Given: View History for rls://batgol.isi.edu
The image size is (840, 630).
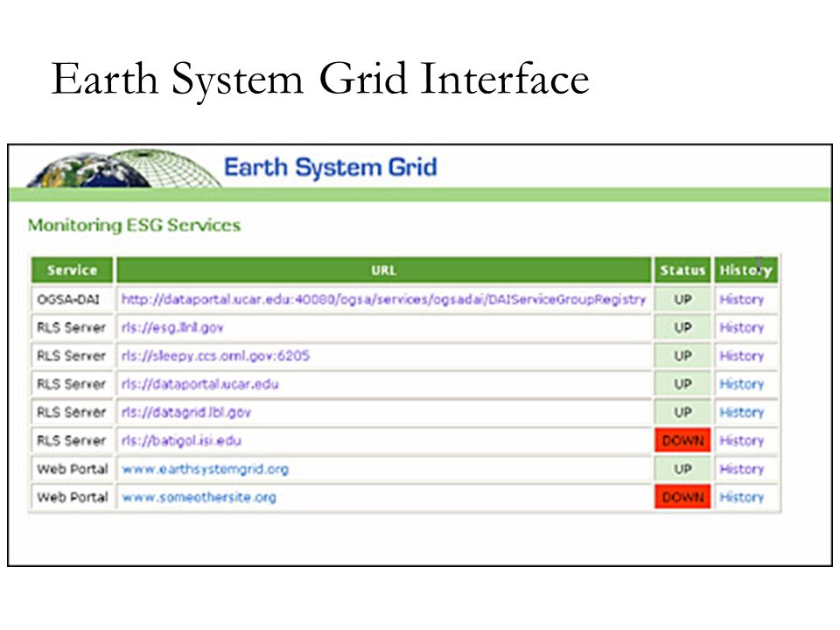Looking at the screenshot, I should point(741,441).
